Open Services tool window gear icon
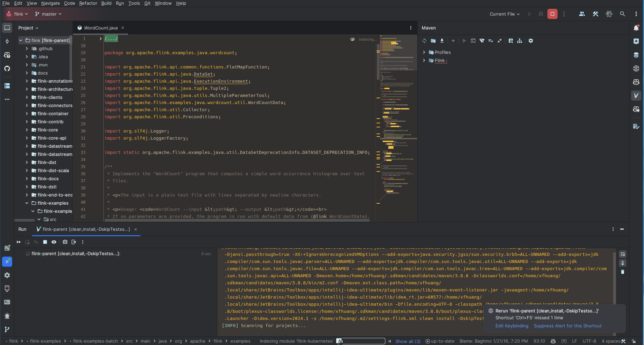Viewport: 644px width, 345px height. coord(7,275)
